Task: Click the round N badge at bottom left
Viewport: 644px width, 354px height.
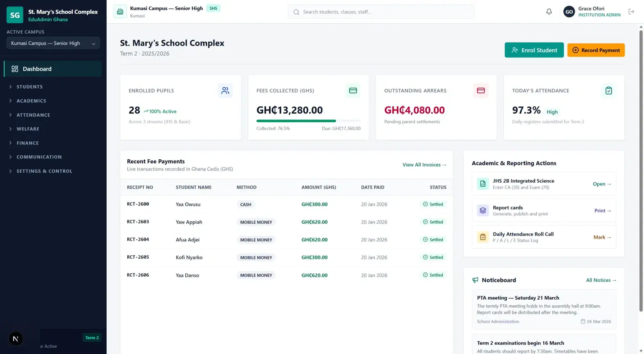Action: pyautogui.click(x=16, y=339)
